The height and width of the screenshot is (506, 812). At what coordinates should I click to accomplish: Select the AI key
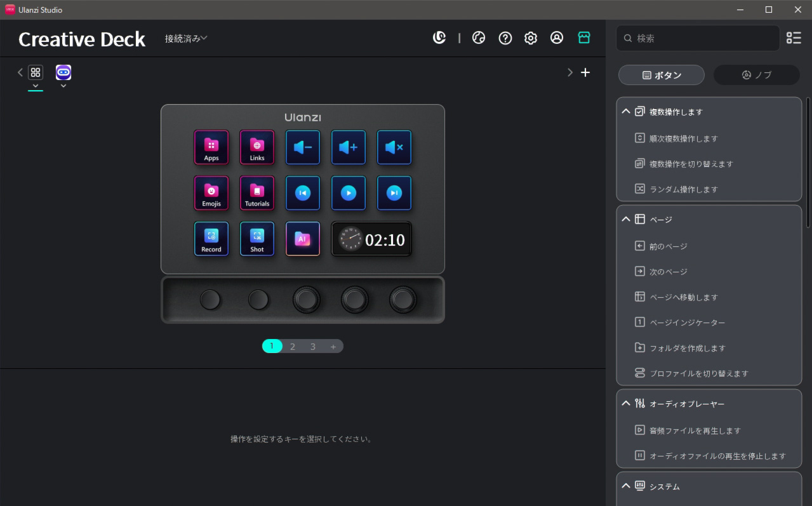tap(303, 239)
